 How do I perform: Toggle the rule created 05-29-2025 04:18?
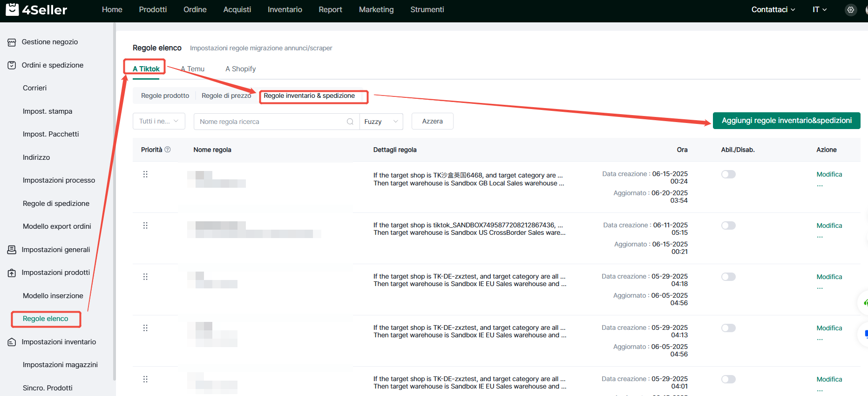(x=728, y=277)
